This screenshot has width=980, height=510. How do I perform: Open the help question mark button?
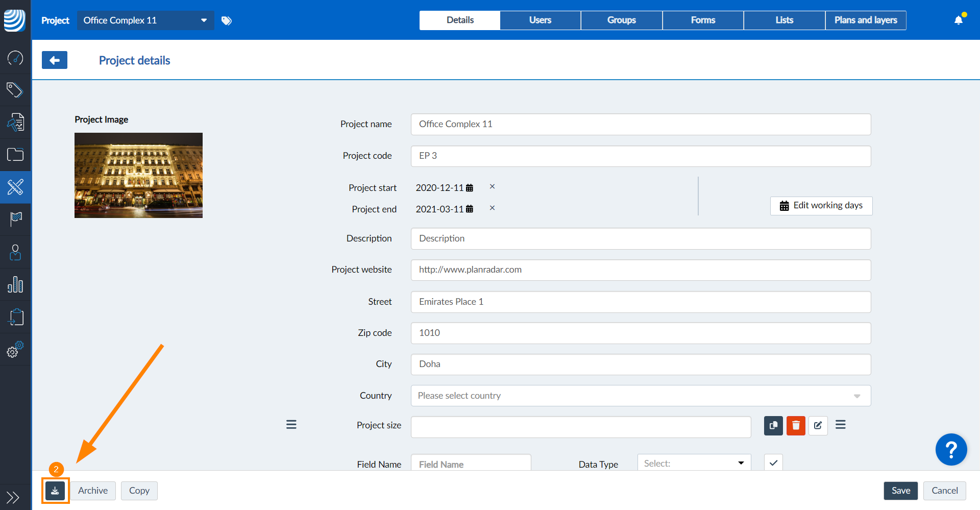pyautogui.click(x=951, y=450)
